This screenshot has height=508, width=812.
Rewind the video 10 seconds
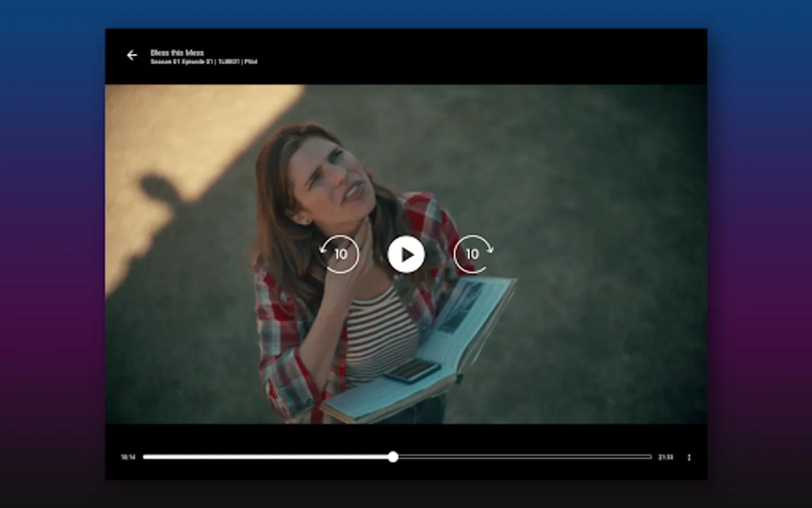(x=339, y=254)
